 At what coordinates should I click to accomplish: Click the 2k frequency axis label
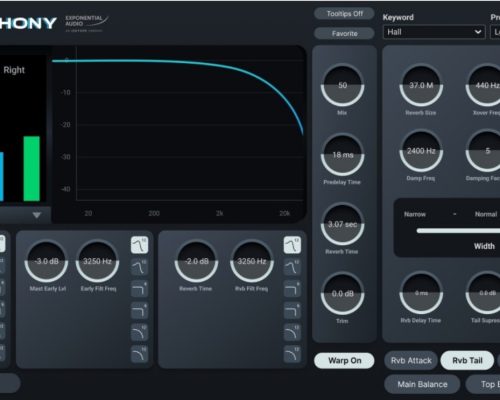pyautogui.click(x=219, y=213)
